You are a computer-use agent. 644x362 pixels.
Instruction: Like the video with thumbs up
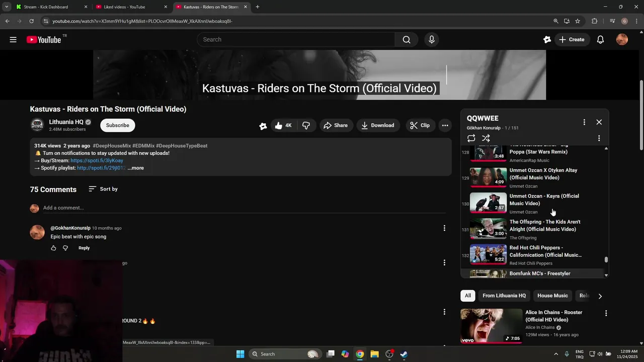pyautogui.click(x=283, y=125)
